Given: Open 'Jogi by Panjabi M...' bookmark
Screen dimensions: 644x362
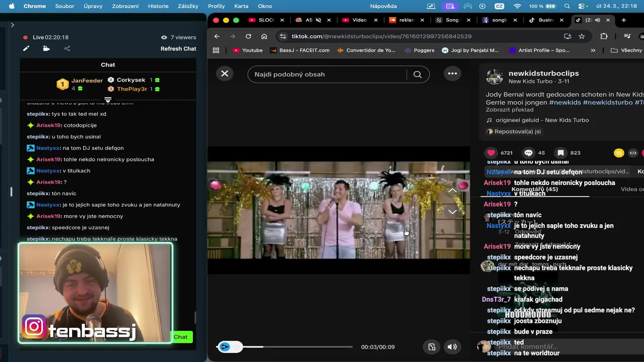Looking at the screenshot, I should point(470,50).
